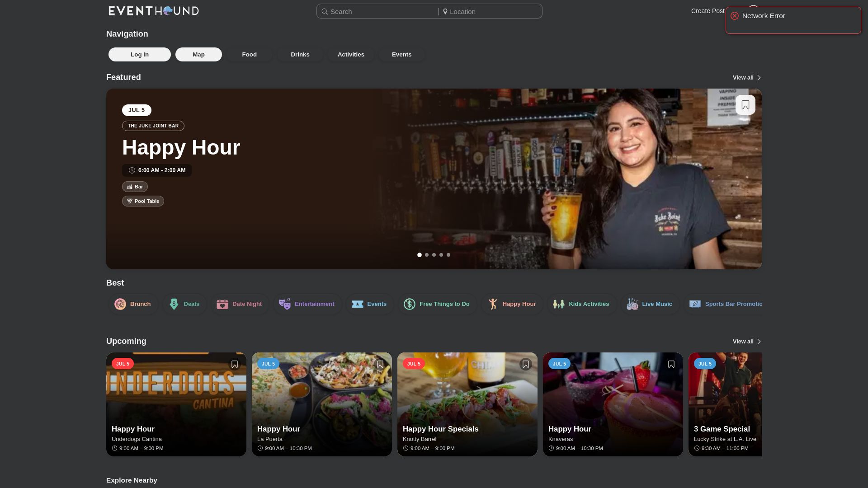Save the Underdogs Cantina event bookmark
Viewport: 868px width, 488px height.
coord(234,364)
